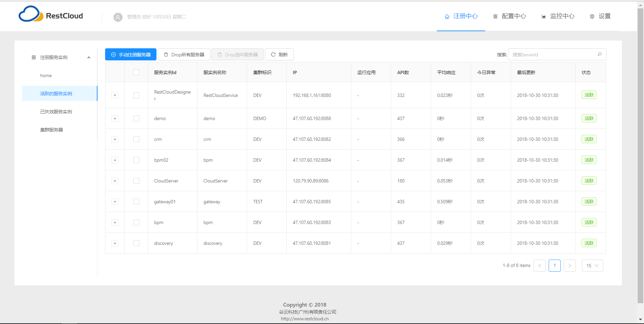Check the demo row checkbox

click(x=136, y=118)
